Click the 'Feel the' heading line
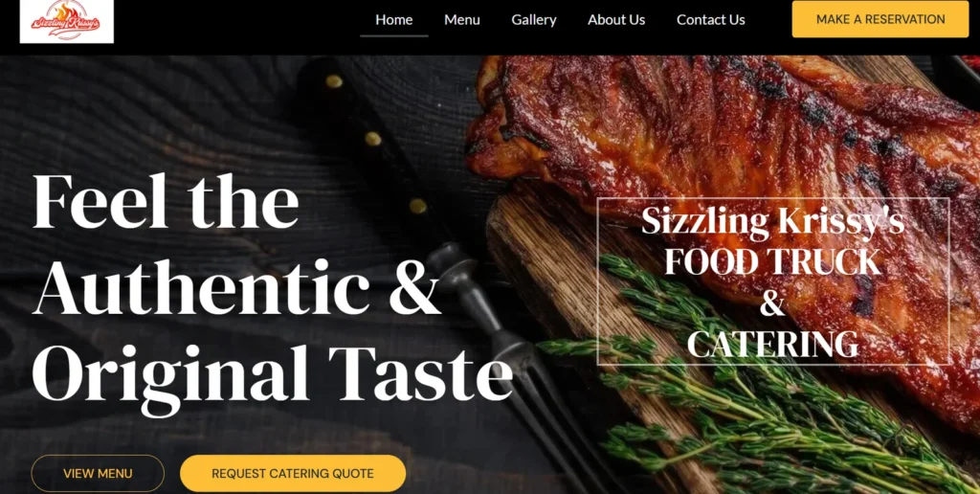Screen dimensions: 980x494 [166, 201]
